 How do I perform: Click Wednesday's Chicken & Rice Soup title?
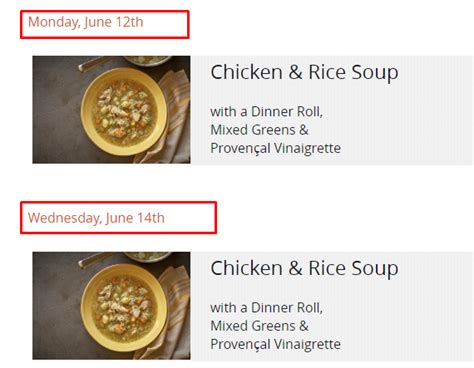tap(304, 268)
